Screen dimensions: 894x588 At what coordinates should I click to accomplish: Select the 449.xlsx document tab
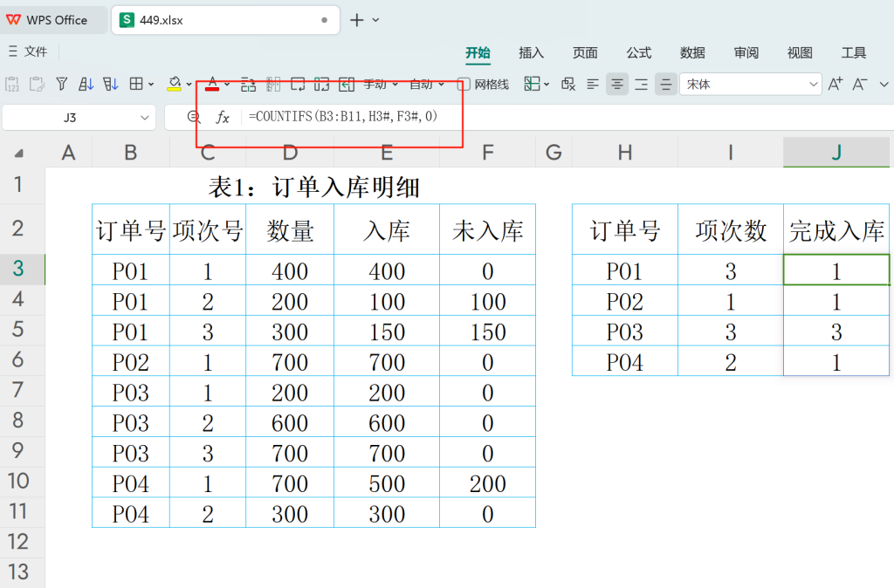pyautogui.click(x=225, y=20)
